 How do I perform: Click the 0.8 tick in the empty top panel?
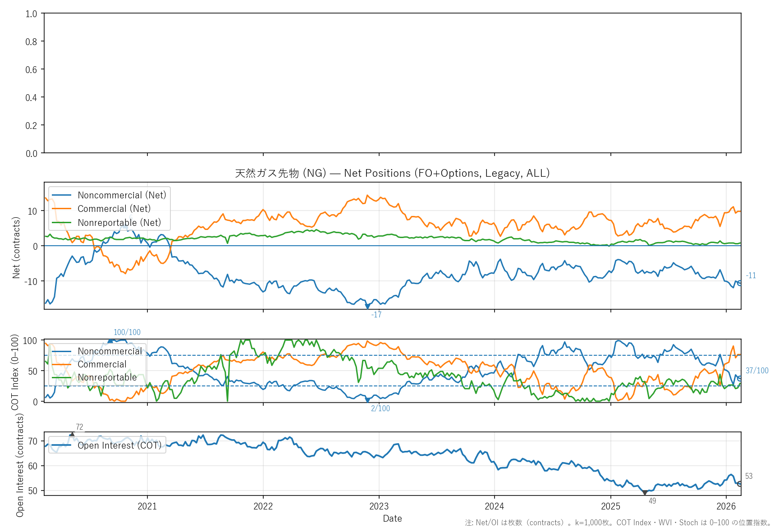click(31, 41)
